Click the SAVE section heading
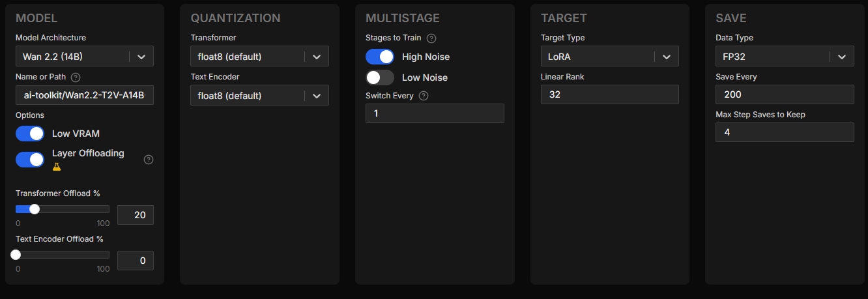This screenshot has height=299, width=868. 731,18
